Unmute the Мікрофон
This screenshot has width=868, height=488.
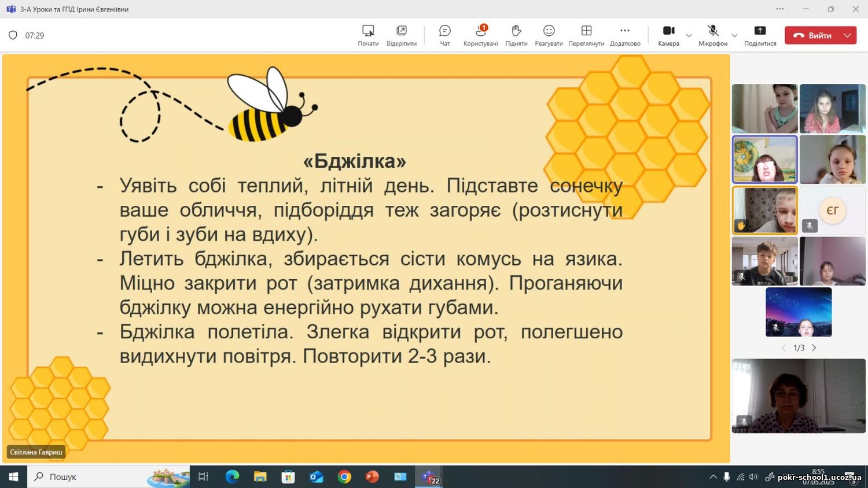tap(713, 35)
